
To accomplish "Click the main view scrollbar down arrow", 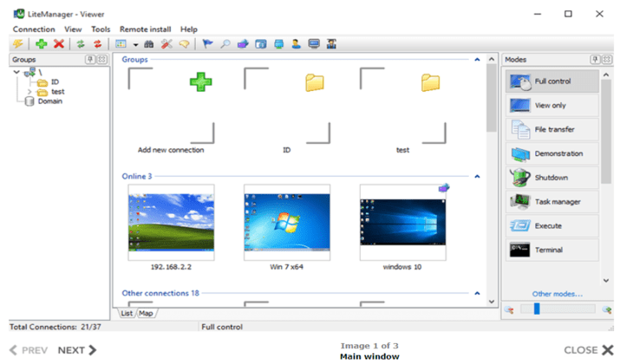I will point(492,302).
